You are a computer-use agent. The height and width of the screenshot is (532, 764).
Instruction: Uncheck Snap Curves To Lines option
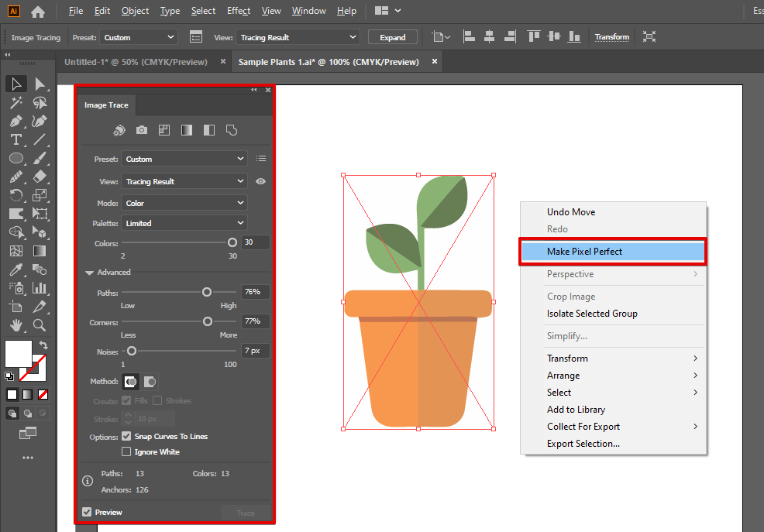point(127,437)
